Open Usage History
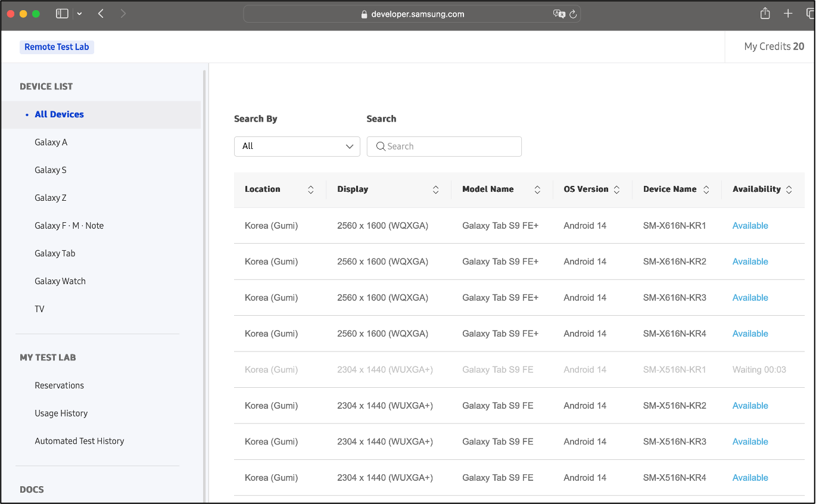The width and height of the screenshot is (816, 504). coord(61,413)
